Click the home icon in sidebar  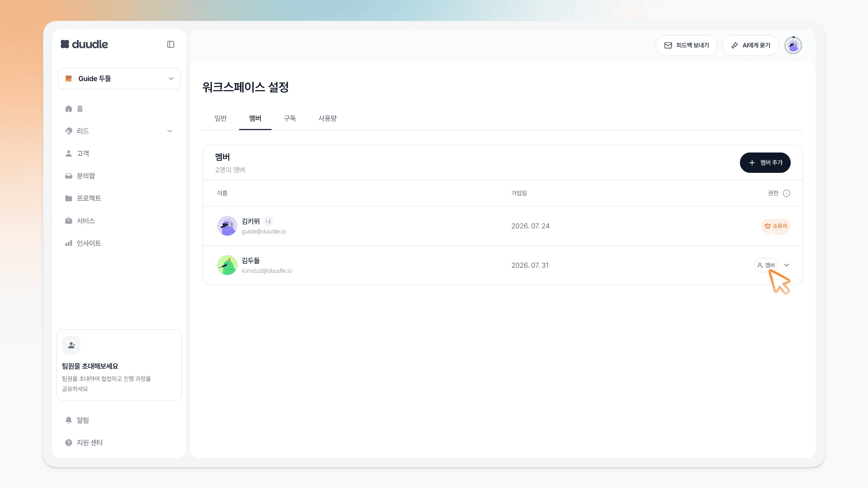(68, 108)
